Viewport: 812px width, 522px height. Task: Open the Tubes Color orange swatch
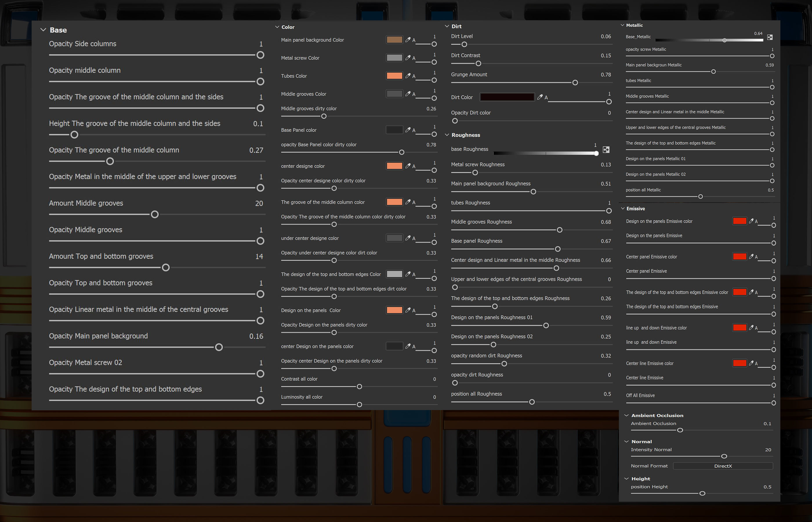pos(394,76)
